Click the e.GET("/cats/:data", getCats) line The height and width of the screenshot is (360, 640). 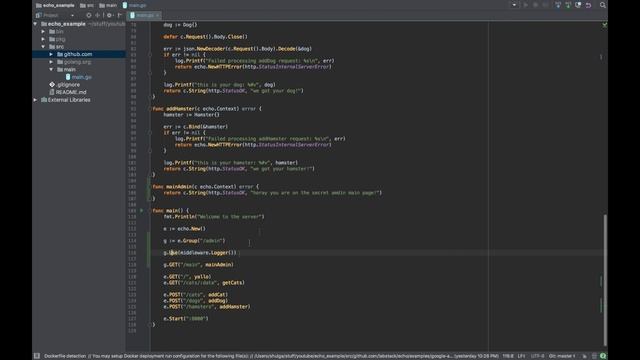click(204, 282)
